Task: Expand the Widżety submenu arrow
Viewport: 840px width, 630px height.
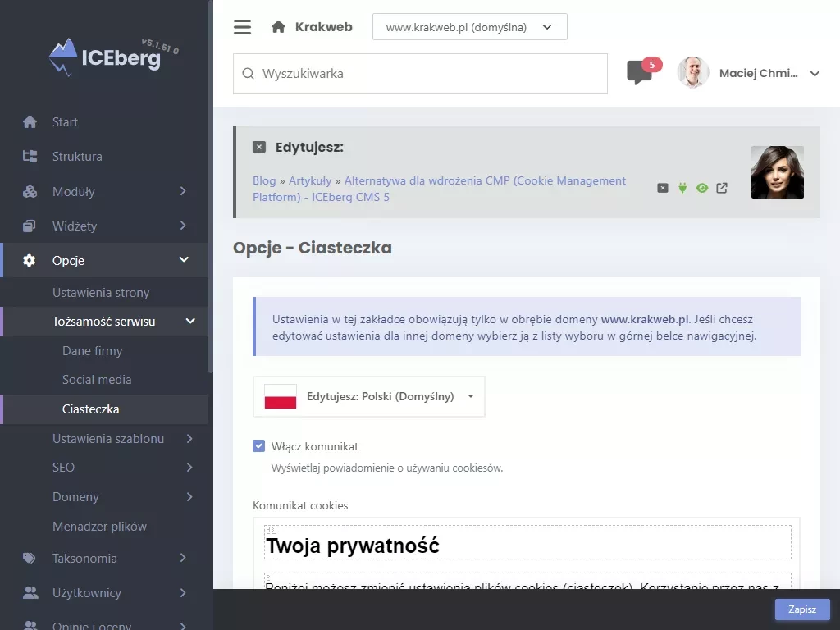Action: tap(183, 226)
